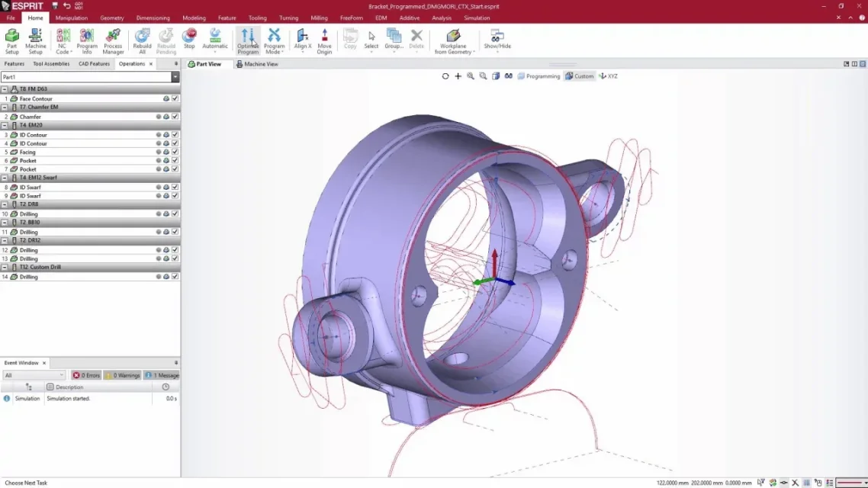Run Rebuild All operations
This screenshot has height=488, width=868.
143,41
